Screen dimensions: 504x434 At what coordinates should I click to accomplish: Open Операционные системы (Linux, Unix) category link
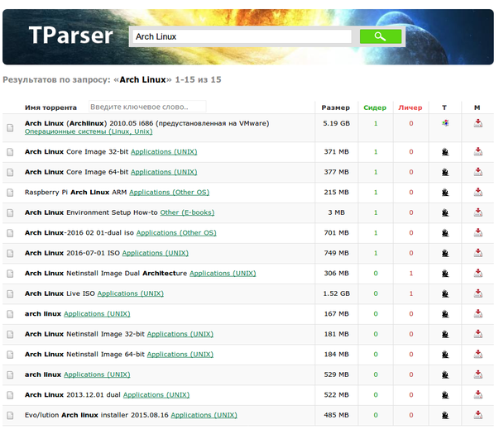coord(89,131)
